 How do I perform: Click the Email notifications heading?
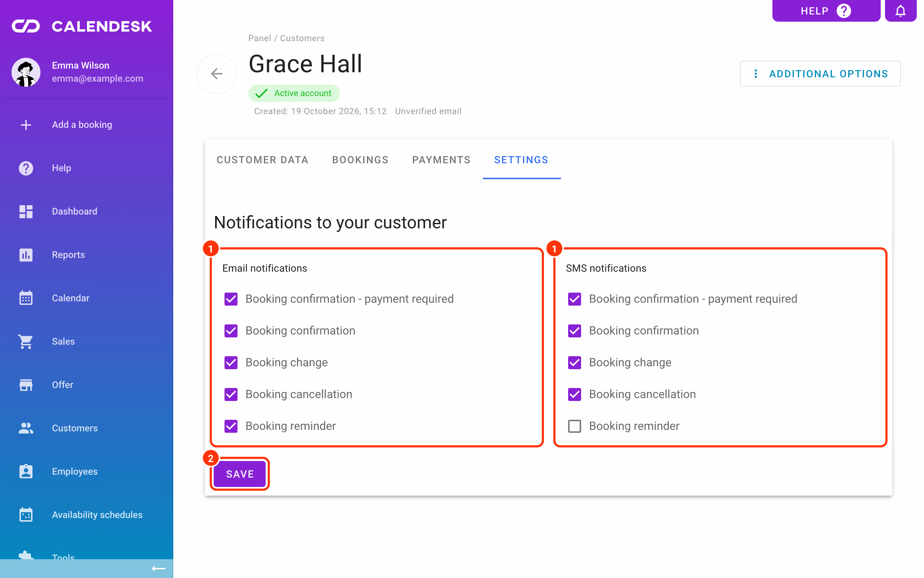(265, 268)
